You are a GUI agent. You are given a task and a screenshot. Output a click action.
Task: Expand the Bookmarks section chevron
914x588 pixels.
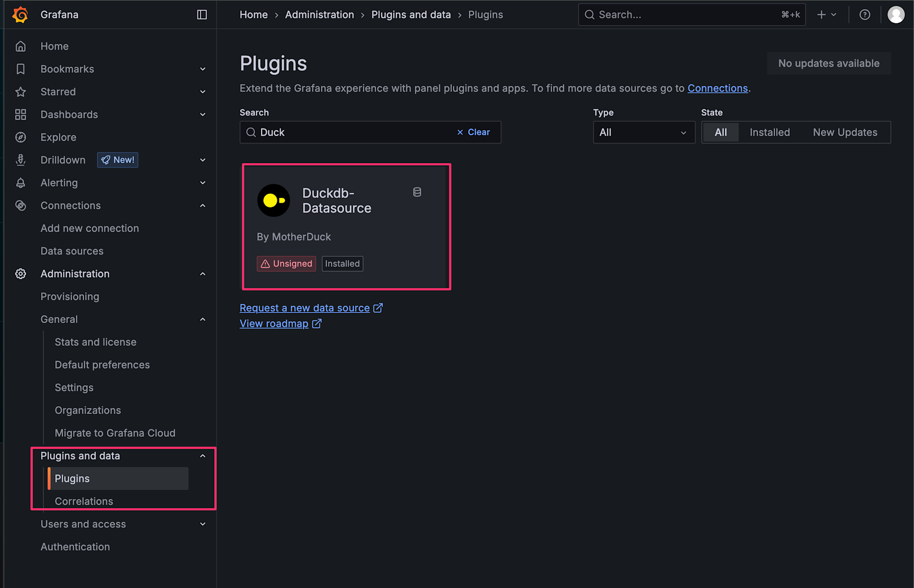coord(202,69)
